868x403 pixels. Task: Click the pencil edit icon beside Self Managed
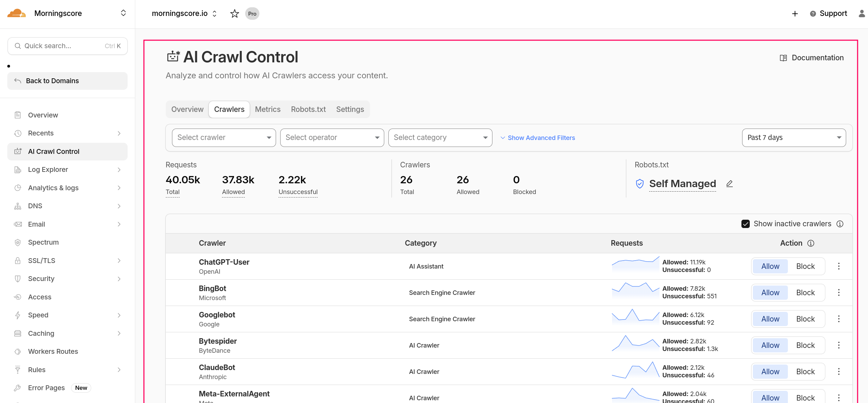(729, 184)
